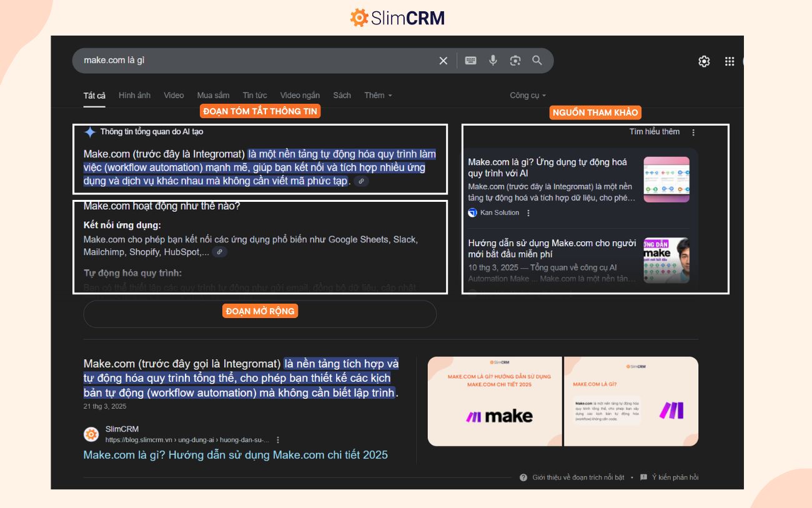
Task: Switch to the Sách tab
Action: pyautogui.click(x=342, y=96)
